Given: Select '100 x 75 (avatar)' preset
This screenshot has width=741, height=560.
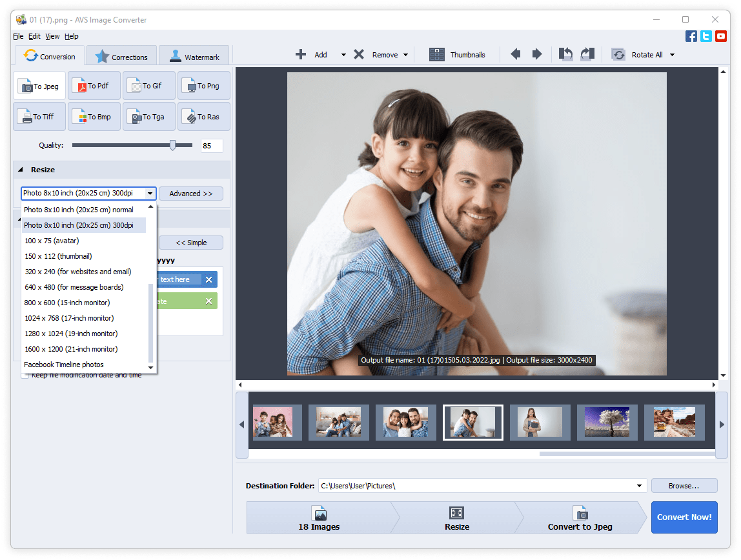Looking at the screenshot, I should (84, 241).
